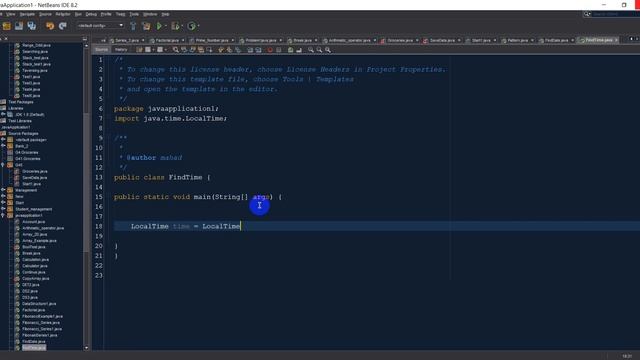Image resolution: width=640 pixels, height=360 pixels.
Task: Click the Build Project hammer icon
Action: click(x=133, y=26)
